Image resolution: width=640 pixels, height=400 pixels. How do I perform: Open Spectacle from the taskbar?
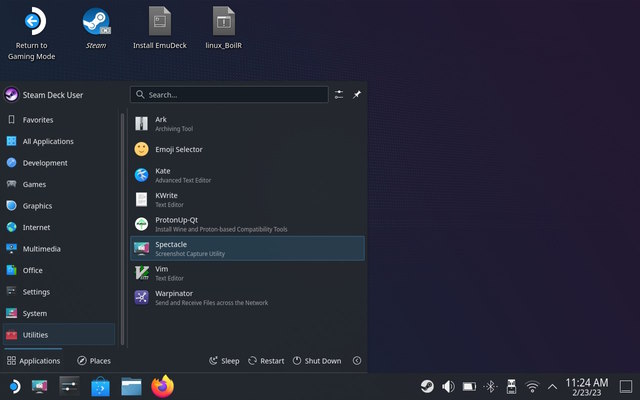point(40,386)
